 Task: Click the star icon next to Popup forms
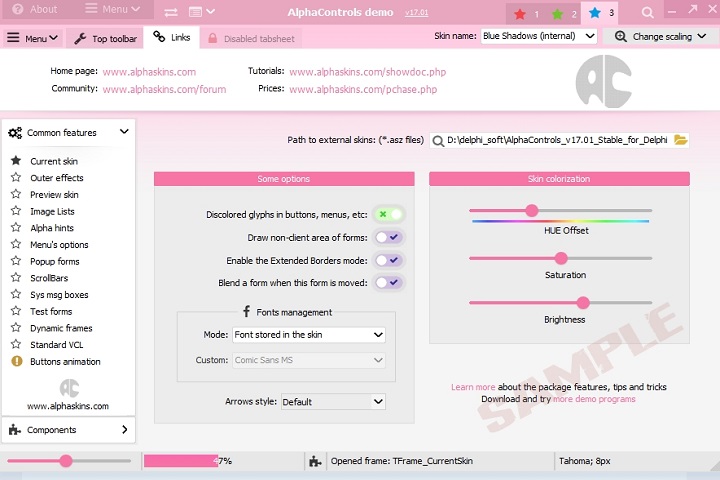(16, 260)
